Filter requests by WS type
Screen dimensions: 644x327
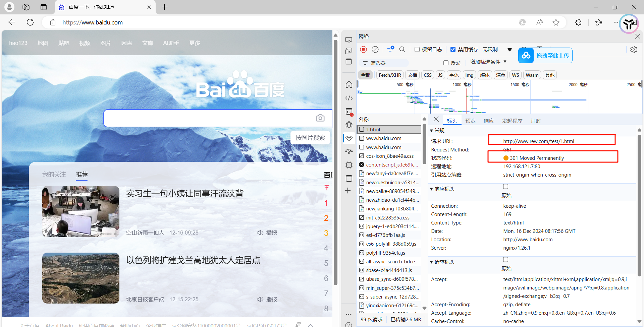point(516,75)
